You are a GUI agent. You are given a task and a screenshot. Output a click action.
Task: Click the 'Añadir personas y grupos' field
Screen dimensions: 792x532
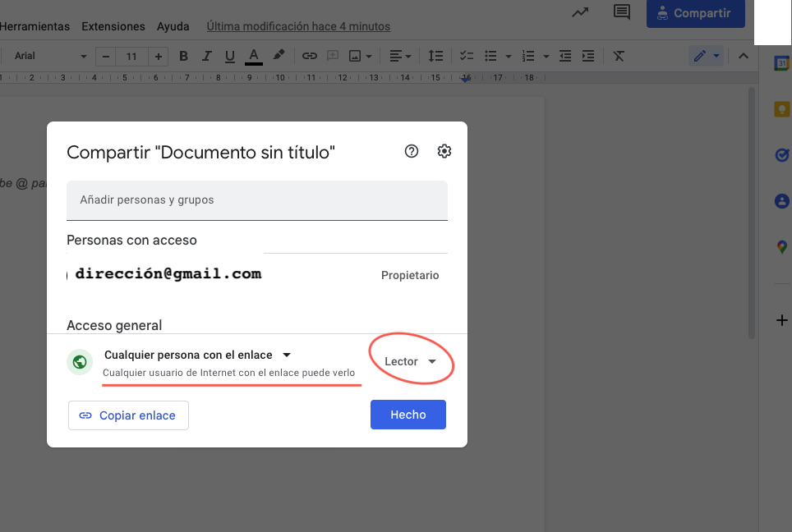[x=257, y=199]
